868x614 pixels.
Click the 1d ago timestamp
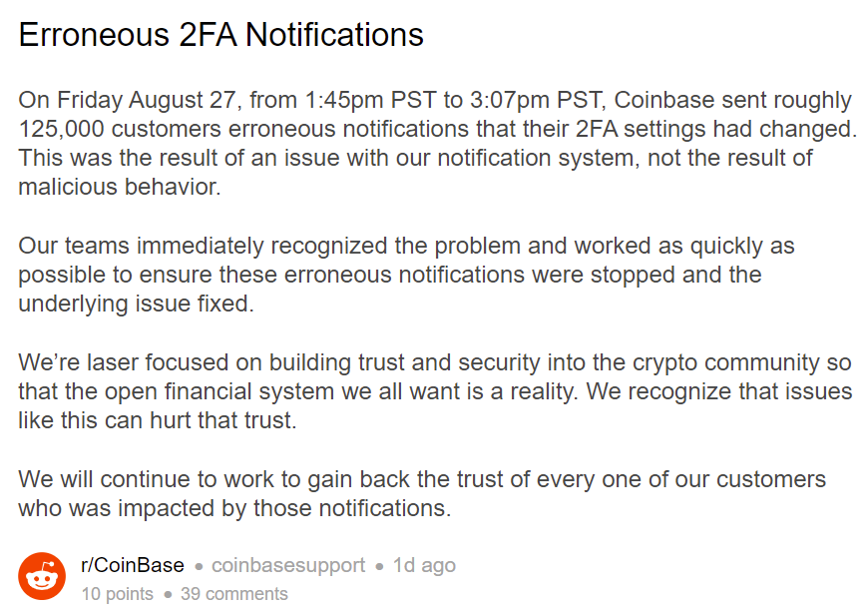[x=424, y=565]
